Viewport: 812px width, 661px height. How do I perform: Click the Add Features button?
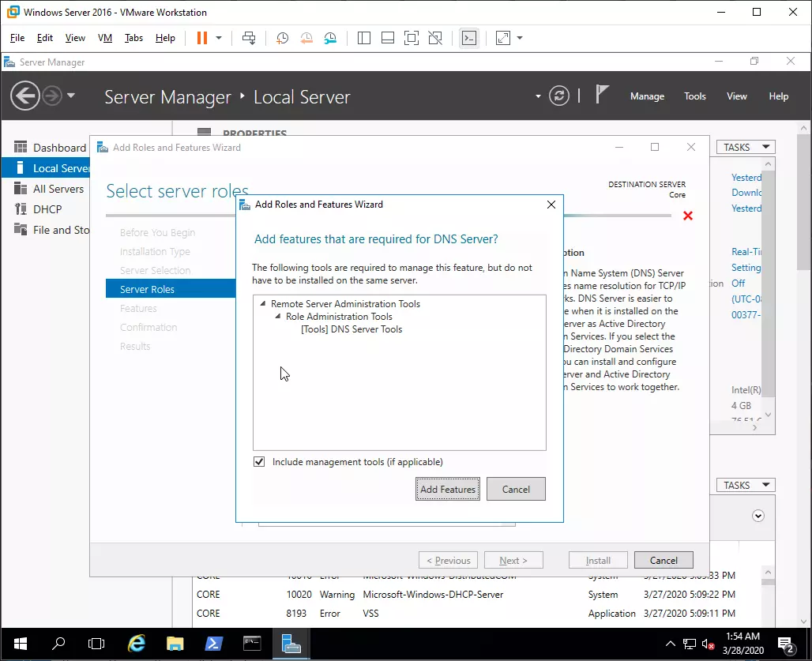(447, 489)
